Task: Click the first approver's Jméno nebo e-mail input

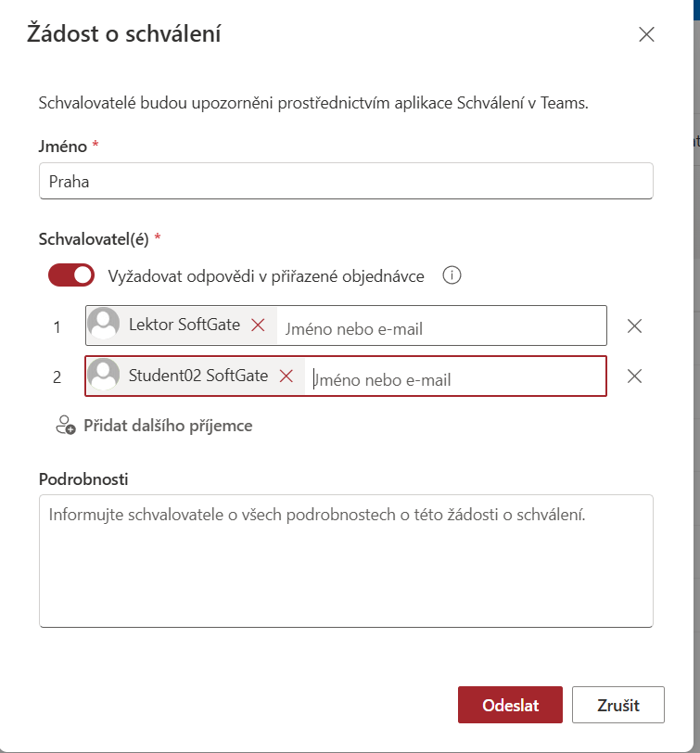Action: (x=440, y=327)
